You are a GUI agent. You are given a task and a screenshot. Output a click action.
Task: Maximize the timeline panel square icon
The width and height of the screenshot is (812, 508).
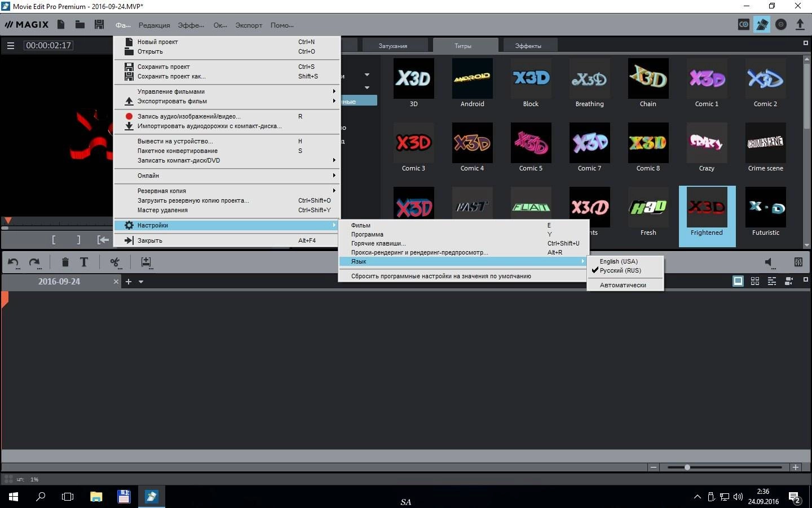[805, 280]
